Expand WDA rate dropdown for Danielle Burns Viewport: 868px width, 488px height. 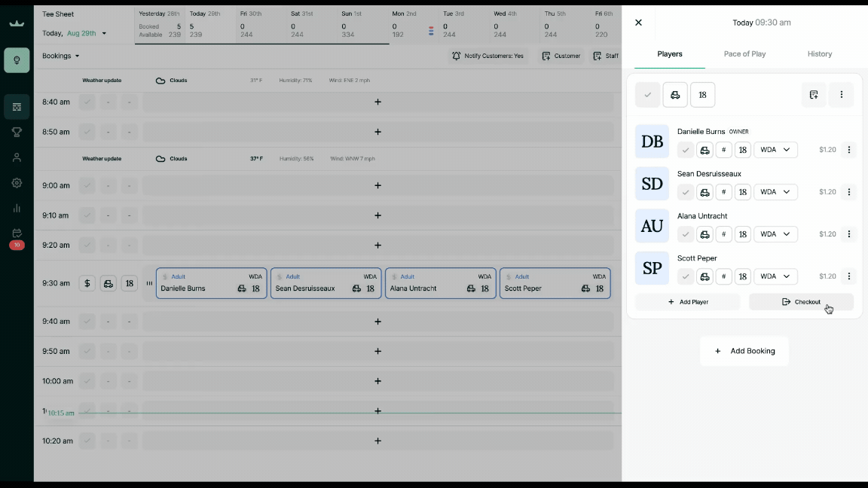click(x=775, y=150)
